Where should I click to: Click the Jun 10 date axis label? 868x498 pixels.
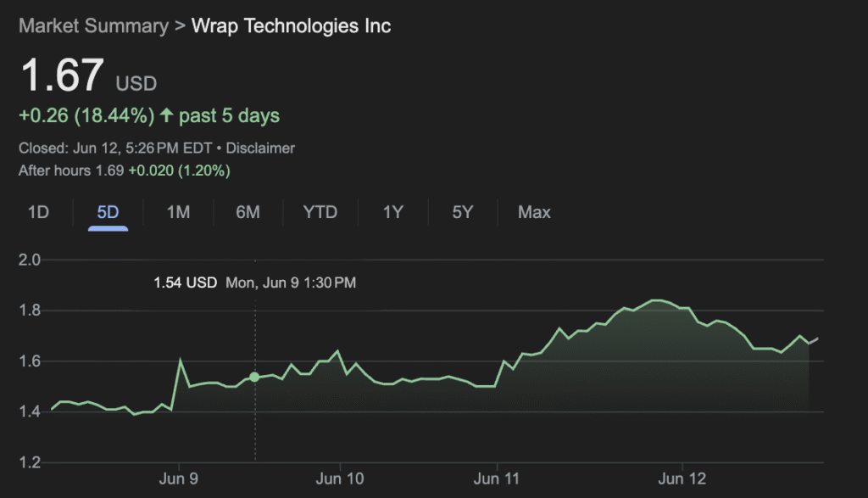point(339,478)
